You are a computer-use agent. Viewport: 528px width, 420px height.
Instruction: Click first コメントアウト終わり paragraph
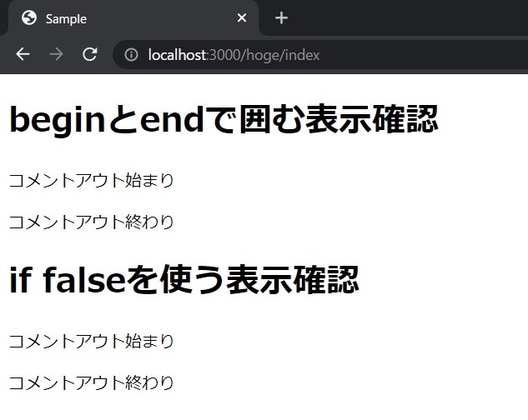91,222
